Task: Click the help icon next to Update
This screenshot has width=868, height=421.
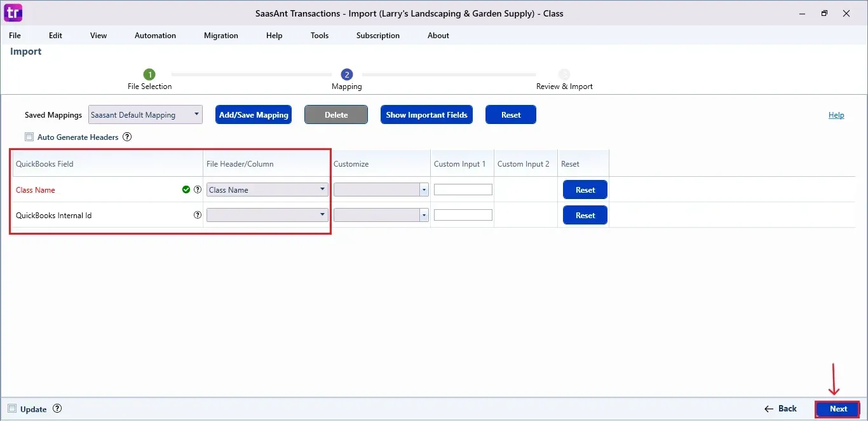Action: coord(57,409)
